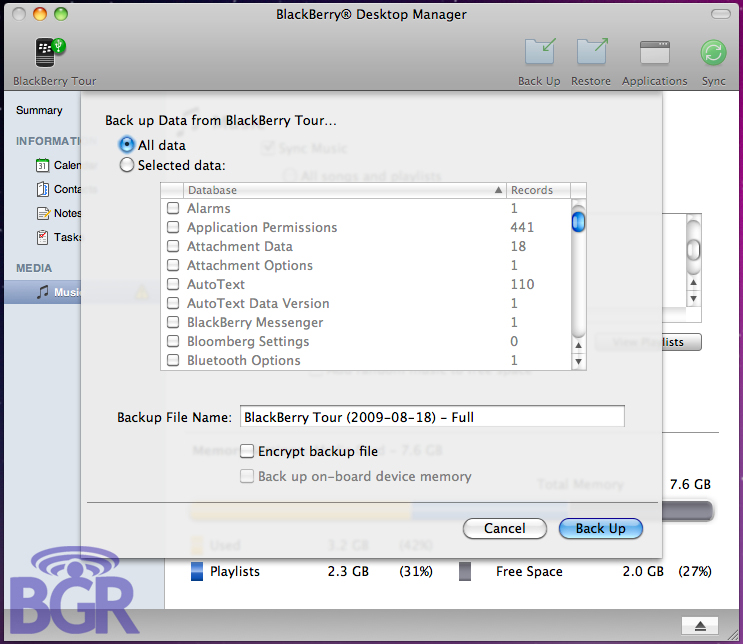Click the Bluetooth Options row text
Viewport: 743px width, 644px height.
point(244,360)
